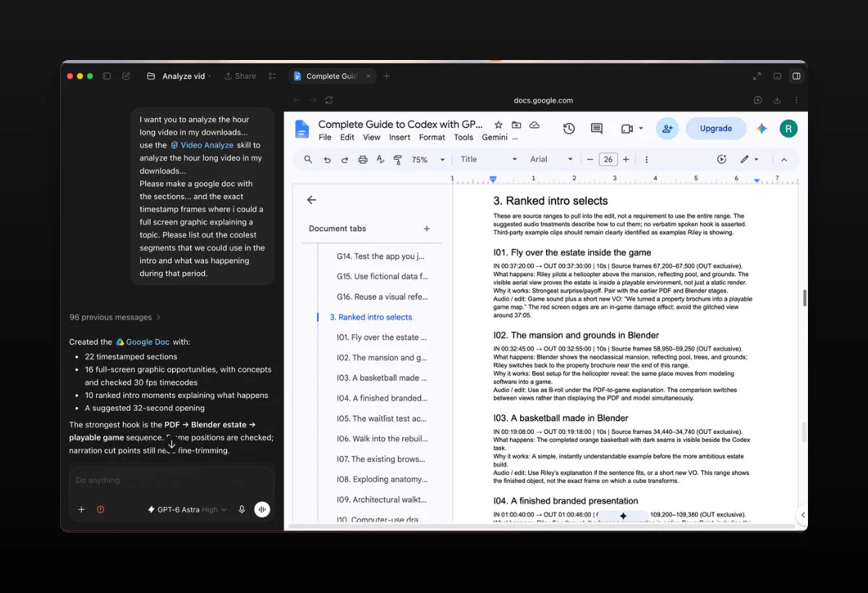Open the Google Docs home icon
The width and height of the screenshot is (868, 593).
(x=302, y=129)
